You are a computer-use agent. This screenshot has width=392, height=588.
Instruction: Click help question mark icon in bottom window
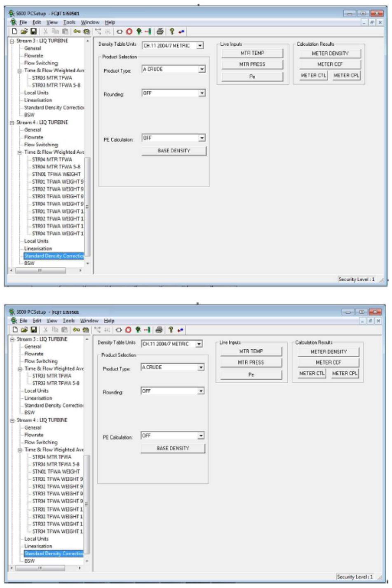point(171,329)
